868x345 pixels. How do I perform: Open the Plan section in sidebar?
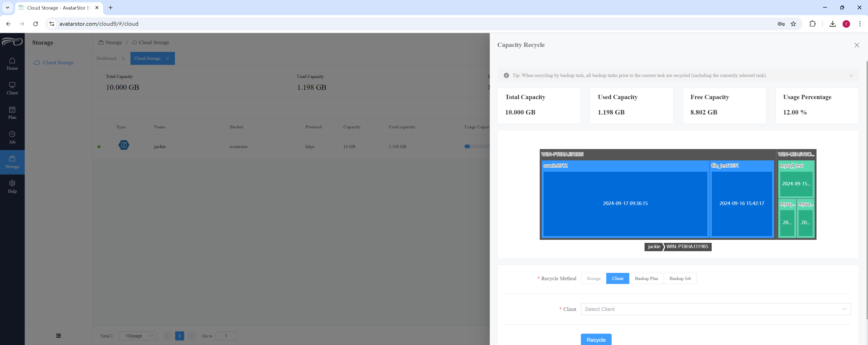[12, 113]
